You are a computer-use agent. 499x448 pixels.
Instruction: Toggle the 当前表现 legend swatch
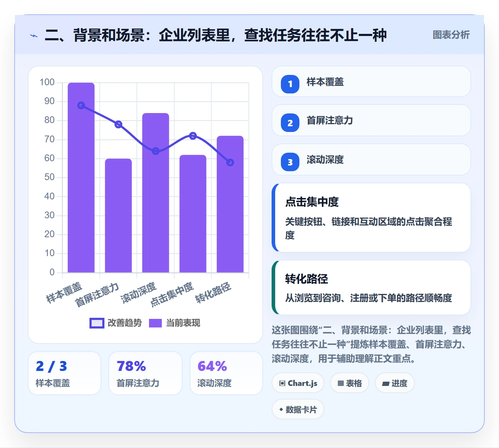pos(155,323)
